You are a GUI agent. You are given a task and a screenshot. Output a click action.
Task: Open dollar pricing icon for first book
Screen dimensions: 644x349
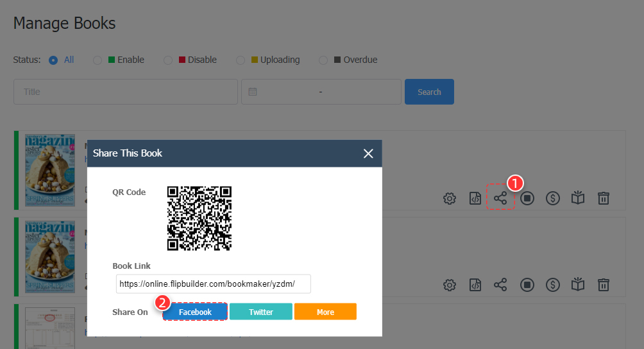[x=552, y=199]
